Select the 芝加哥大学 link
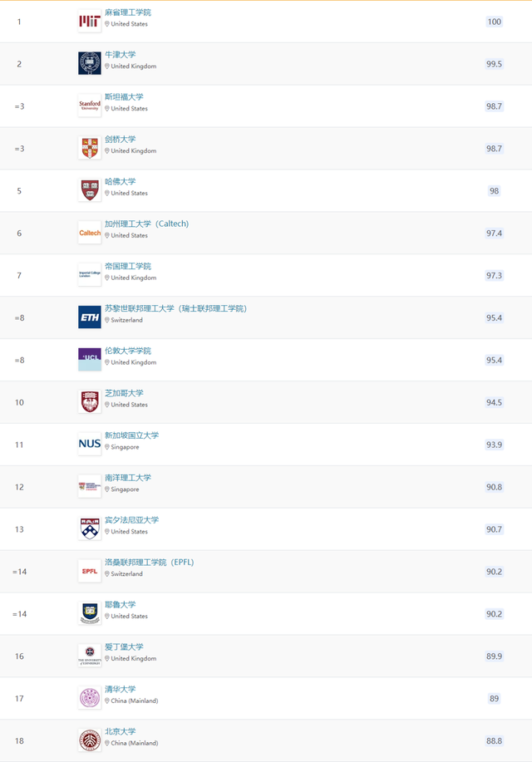Image resolution: width=532 pixels, height=762 pixels. [x=124, y=393]
